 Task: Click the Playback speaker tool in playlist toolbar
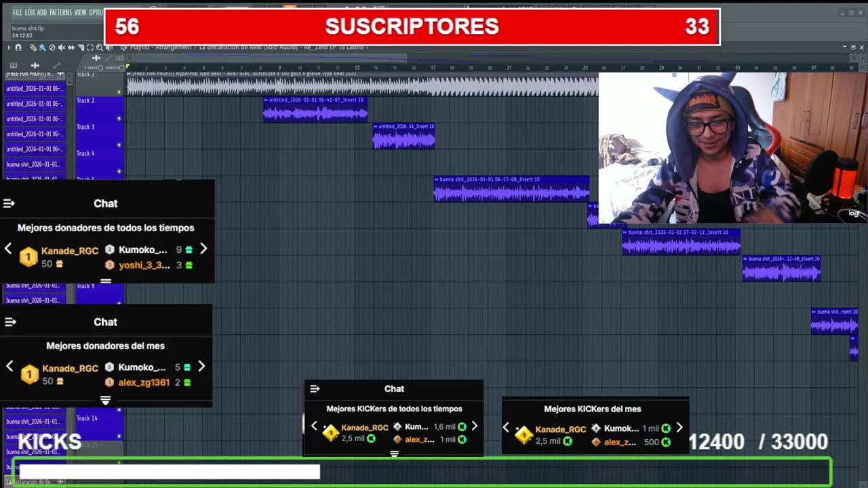pos(108,47)
